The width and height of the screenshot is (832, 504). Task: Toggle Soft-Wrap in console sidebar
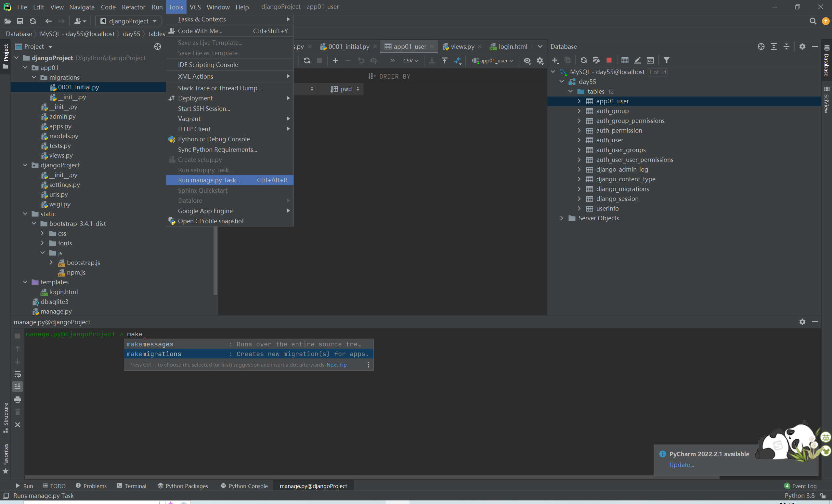tap(18, 374)
